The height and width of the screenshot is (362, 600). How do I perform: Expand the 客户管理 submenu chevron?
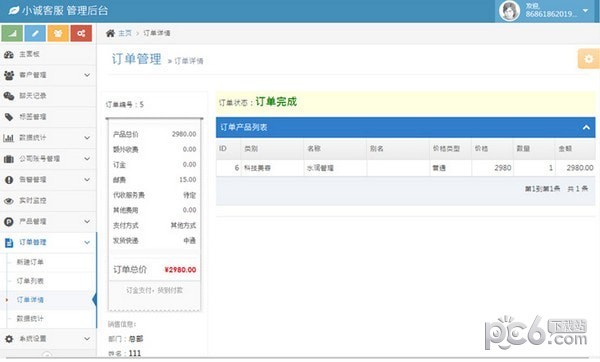pos(87,75)
